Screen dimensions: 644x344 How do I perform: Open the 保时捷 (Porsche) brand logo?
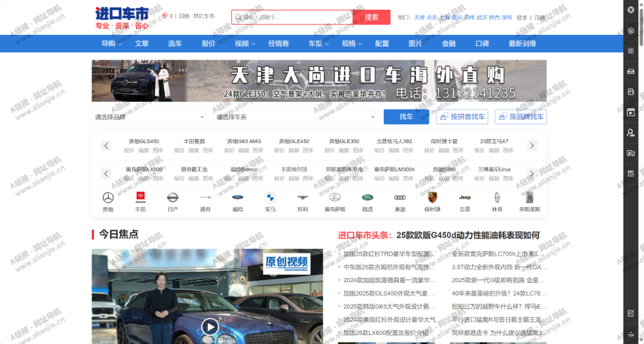click(x=433, y=198)
